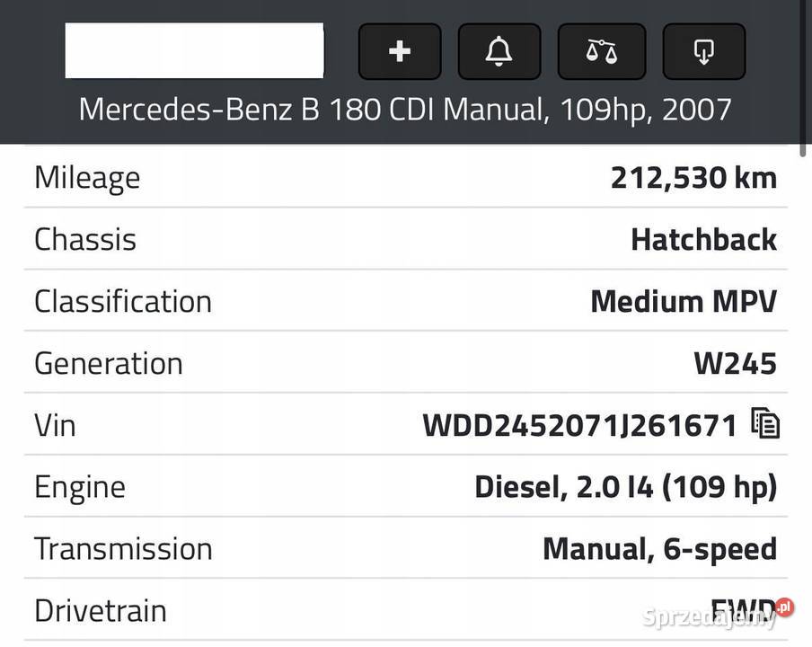
Task: Click the Drivetrain label
Action: point(101,611)
